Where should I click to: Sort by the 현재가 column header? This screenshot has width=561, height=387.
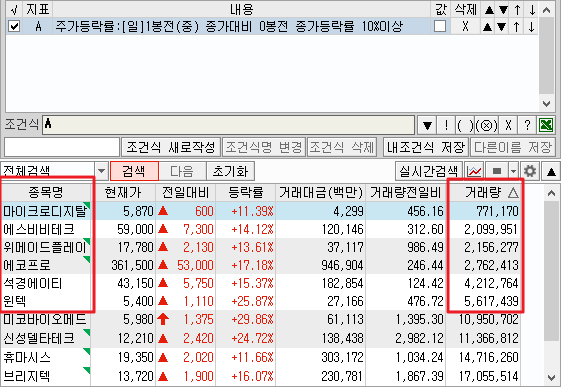click(x=123, y=192)
